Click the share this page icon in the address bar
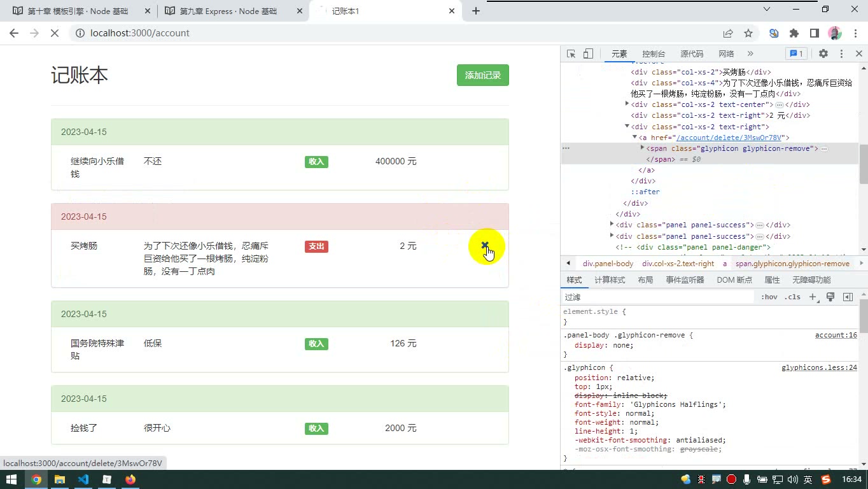The height and width of the screenshot is (489, 868). coord(728,33)
